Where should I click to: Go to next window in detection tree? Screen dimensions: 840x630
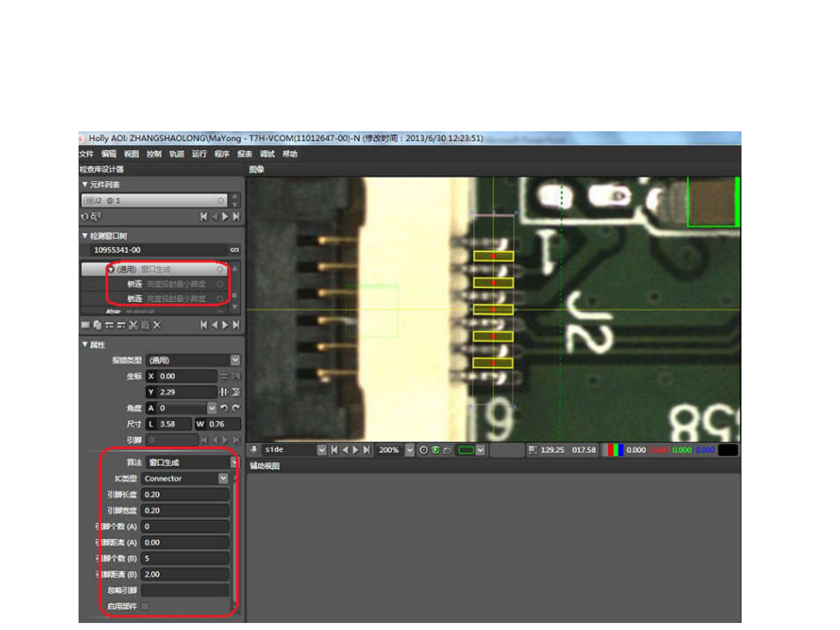click(x=225, y=325)
